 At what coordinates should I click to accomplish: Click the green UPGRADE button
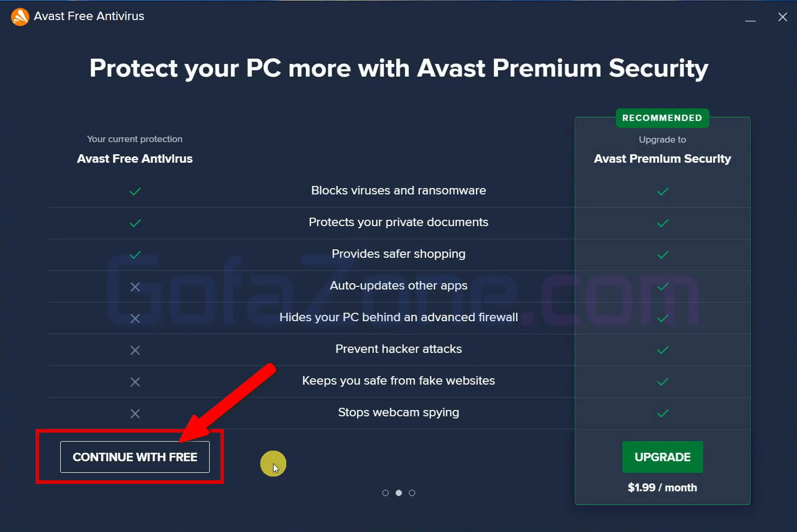(662, 457)
